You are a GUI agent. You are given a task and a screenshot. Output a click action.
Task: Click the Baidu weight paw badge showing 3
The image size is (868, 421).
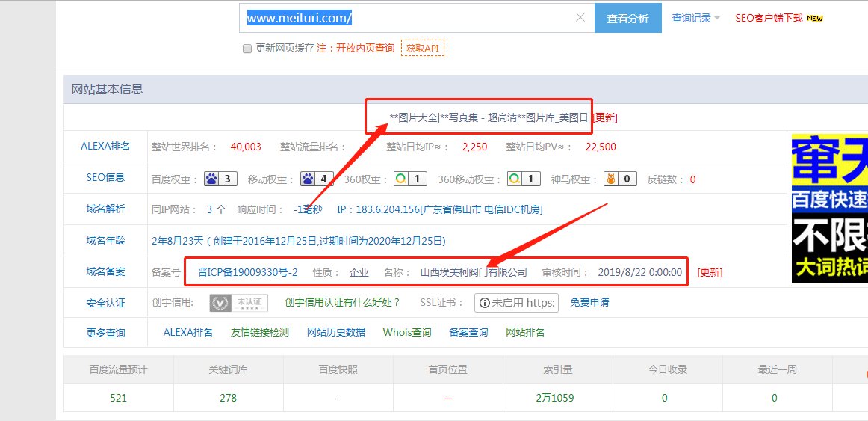tap(221, 179)
